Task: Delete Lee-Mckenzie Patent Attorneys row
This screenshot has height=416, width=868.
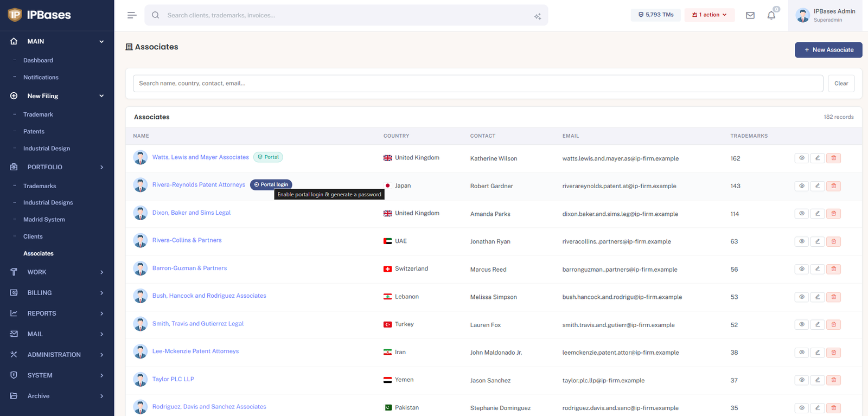Action: pyautogui.click(x=834, y=353)
